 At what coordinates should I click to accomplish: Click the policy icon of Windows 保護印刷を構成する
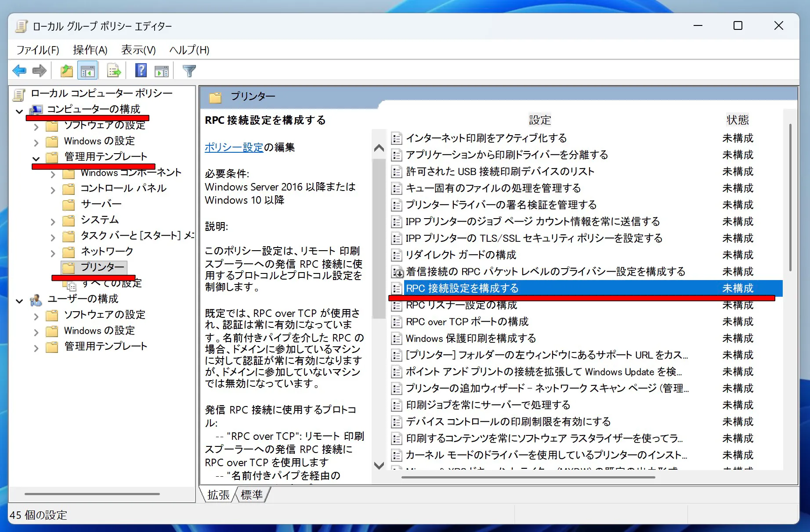[397, 338]
